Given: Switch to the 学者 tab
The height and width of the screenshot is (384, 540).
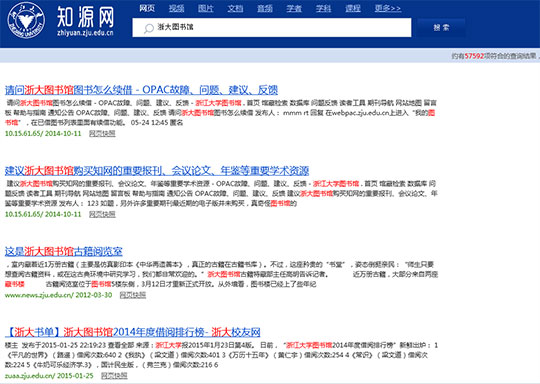Looking at the screenshot, I should [294, 8].
